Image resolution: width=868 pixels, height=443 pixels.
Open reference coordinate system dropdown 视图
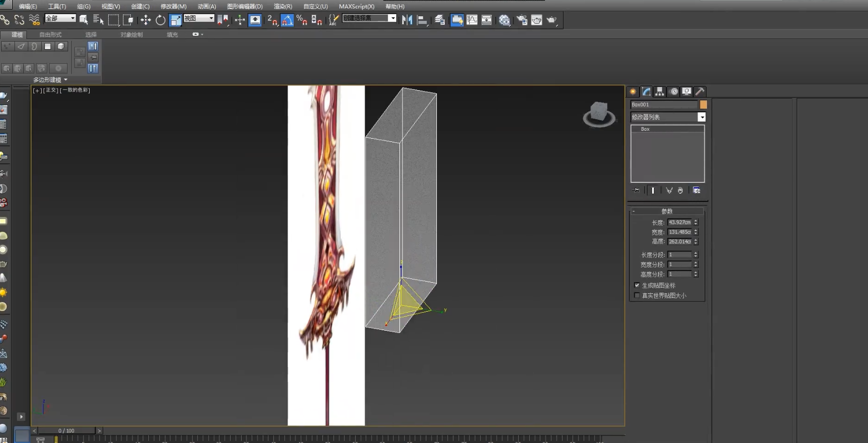(199, 18)
